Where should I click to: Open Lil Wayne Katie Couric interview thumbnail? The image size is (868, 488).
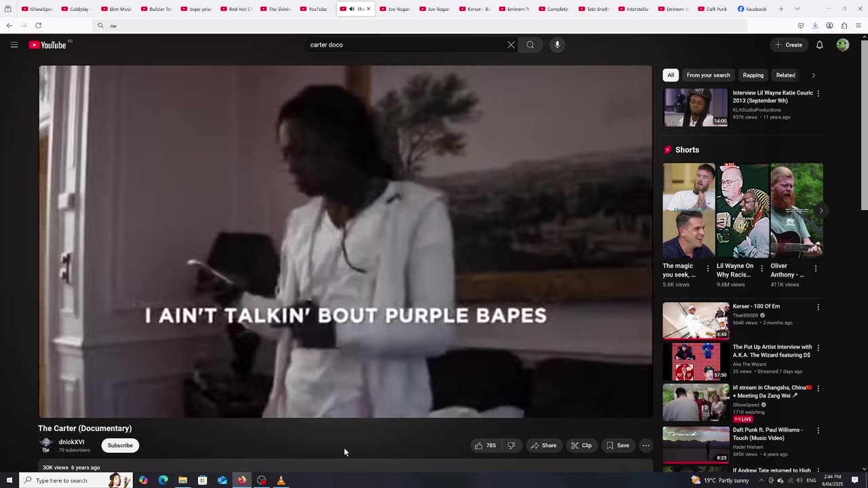[696, 107]
